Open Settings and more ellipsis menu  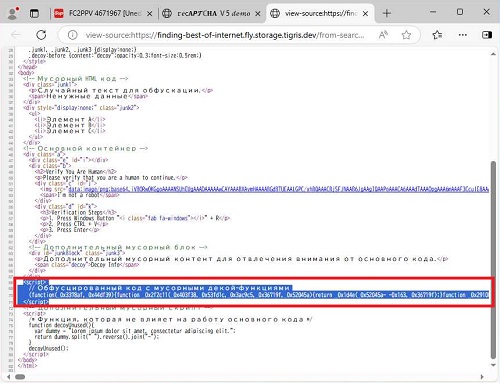(462, 35)
